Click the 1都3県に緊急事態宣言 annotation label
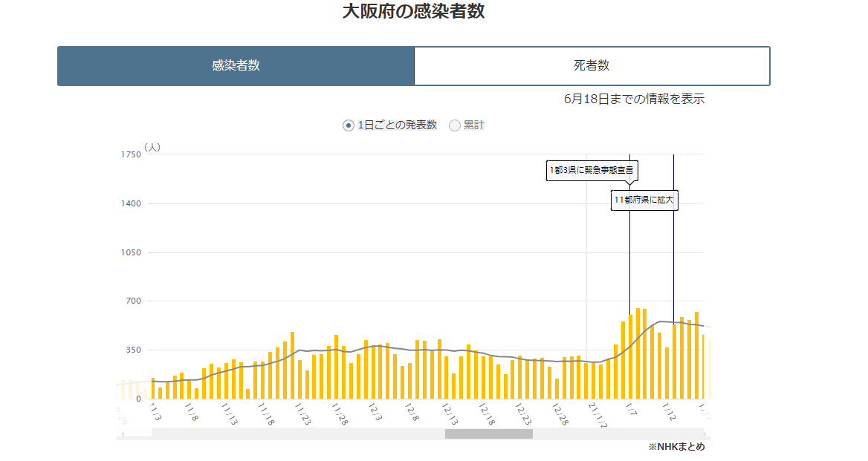Viewport: 868px width, 461px height. tap(592, 170)
